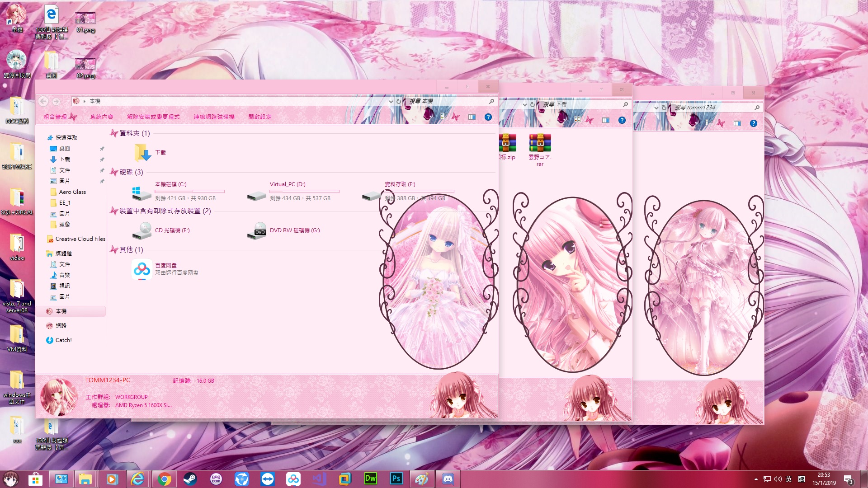Toggle preview pane in the tomm1234 window
Screen dimensions: 868x488
[737, 123]
